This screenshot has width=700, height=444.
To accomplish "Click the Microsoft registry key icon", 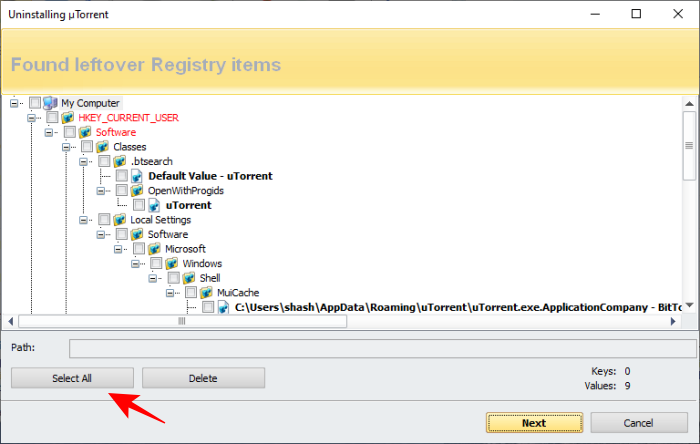I will tap(154, 249).
